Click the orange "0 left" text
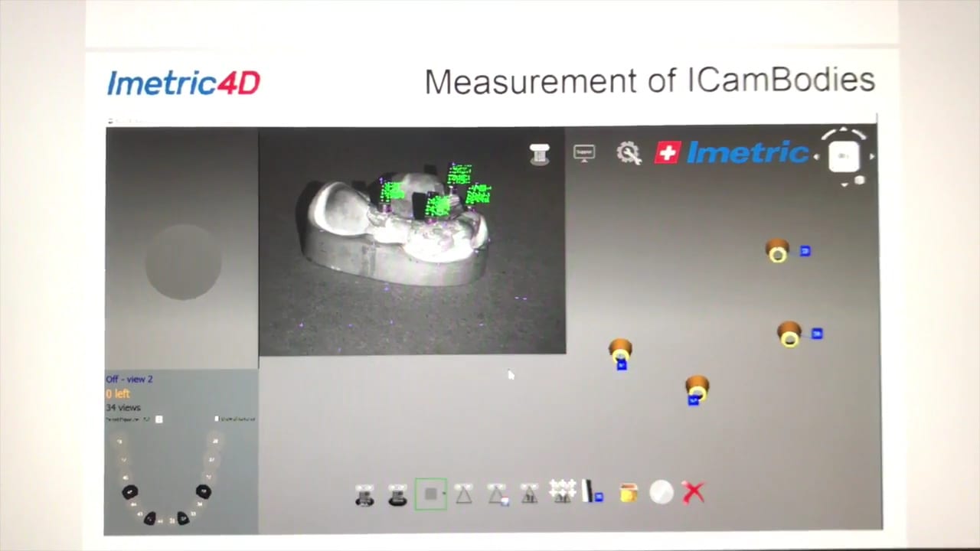Screen dimensions: 980x551 [x=118, y=393]
